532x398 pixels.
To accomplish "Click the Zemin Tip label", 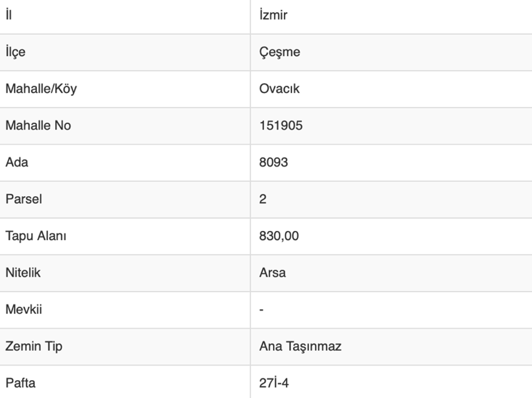I will pos(34,346).
